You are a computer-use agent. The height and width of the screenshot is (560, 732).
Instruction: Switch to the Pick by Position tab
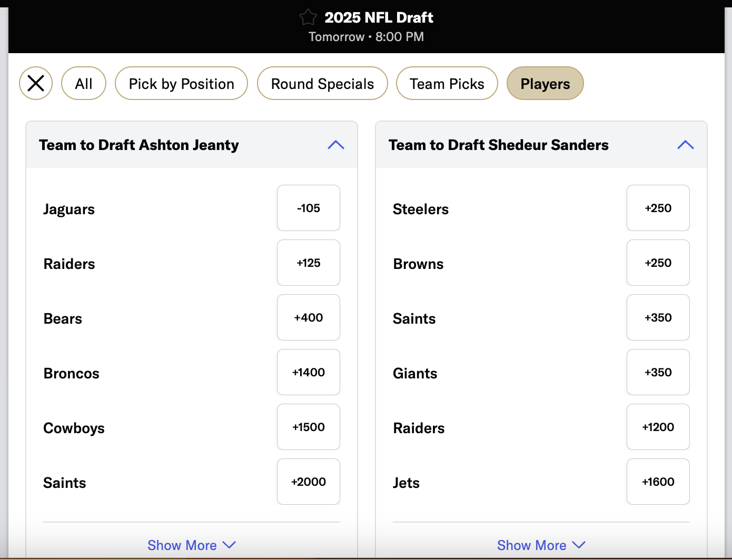(x=181, y=83)
